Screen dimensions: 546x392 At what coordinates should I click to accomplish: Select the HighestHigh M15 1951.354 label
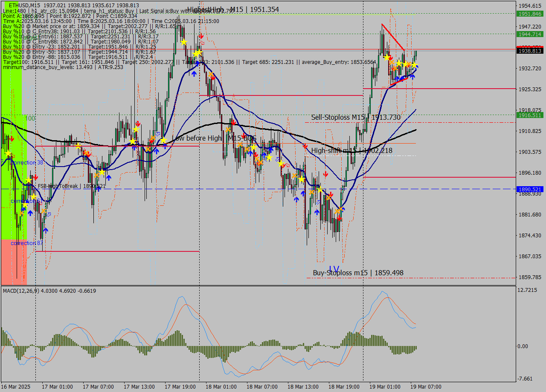point(233,9)
